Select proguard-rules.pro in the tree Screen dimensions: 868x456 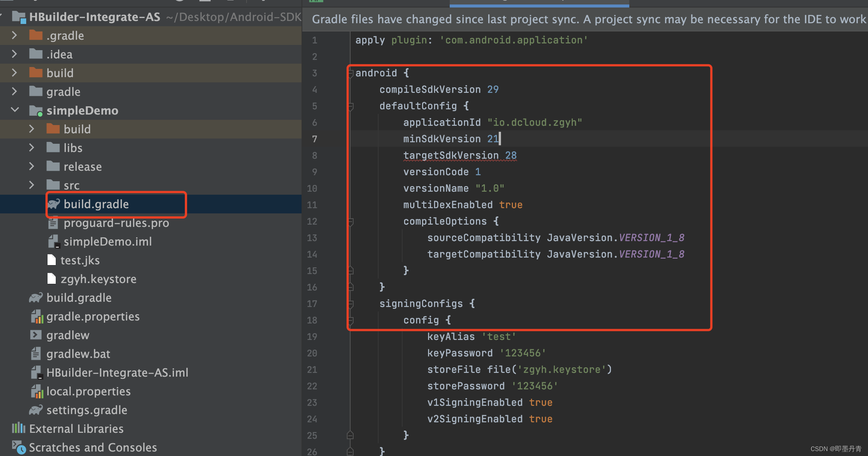click(x=116, y=223)
